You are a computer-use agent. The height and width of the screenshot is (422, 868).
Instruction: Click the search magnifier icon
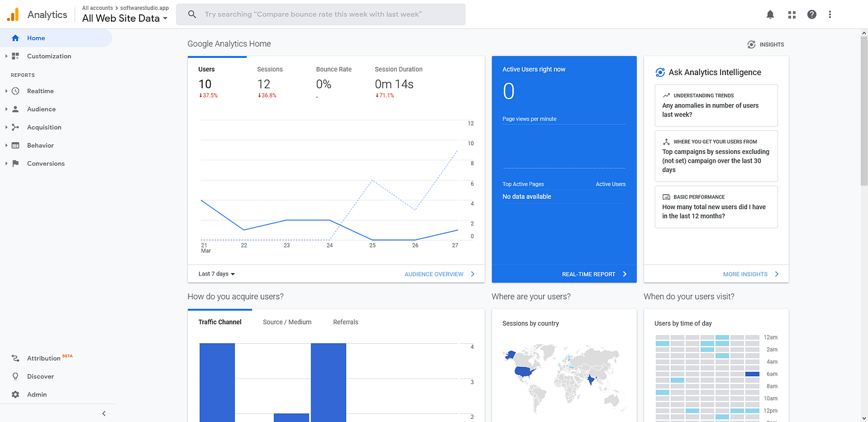(x=192, y=14)
